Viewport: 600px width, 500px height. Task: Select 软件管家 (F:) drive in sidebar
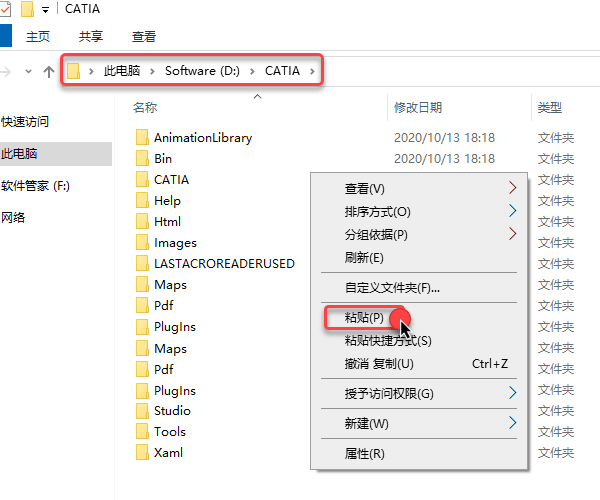point(36,186)
